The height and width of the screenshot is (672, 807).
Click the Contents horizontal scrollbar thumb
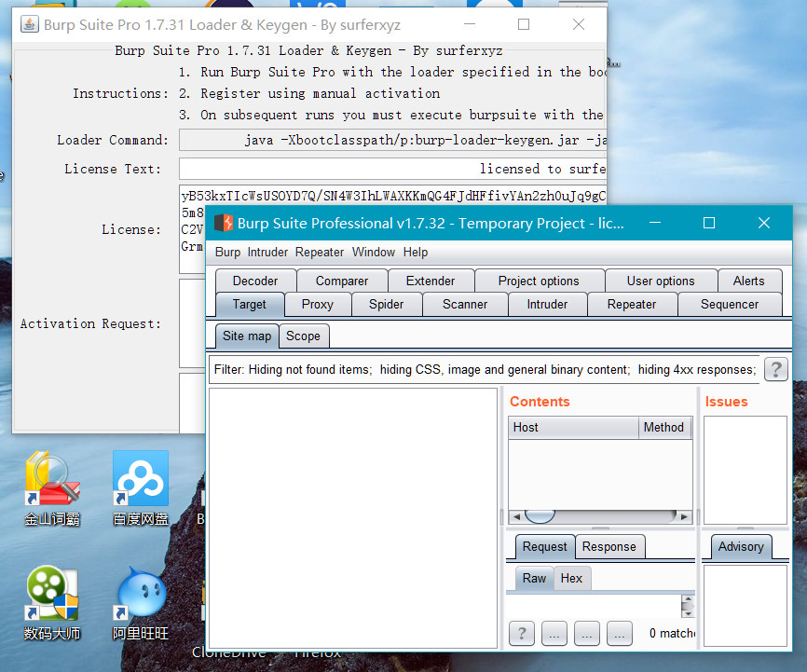point(540,516)
